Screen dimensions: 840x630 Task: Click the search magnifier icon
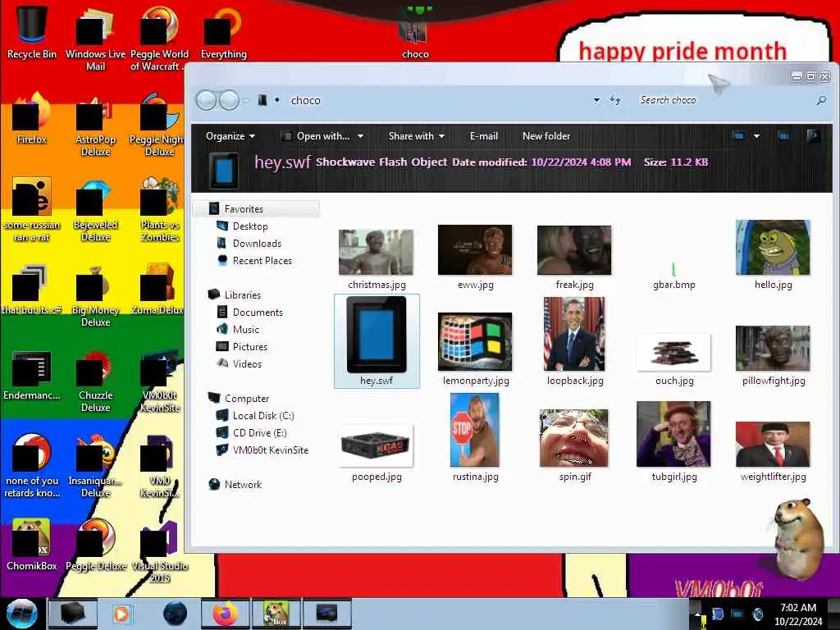[820, 100]
